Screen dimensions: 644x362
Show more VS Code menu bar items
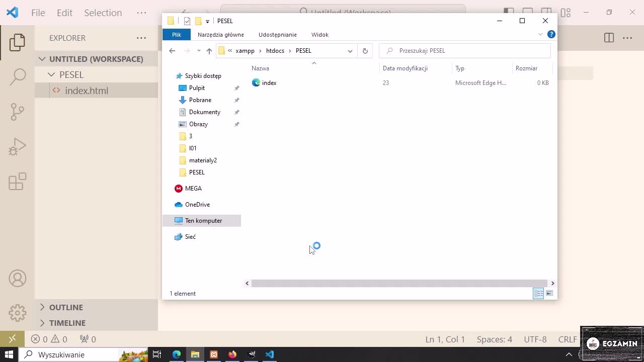point(141,13)
